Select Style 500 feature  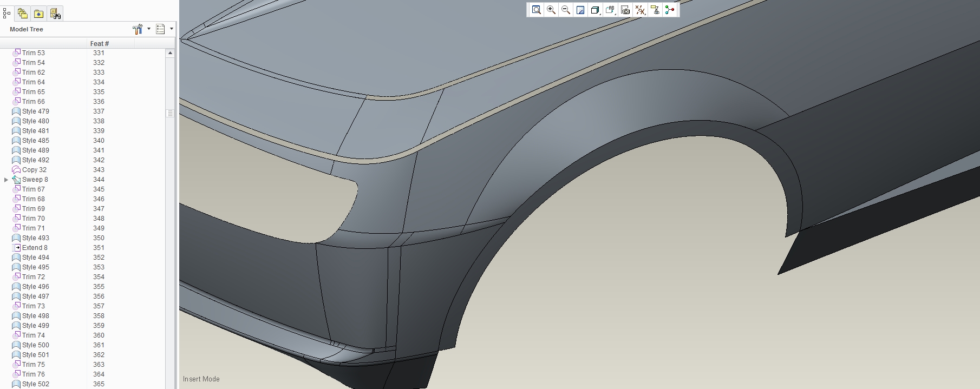pos(36,345)
